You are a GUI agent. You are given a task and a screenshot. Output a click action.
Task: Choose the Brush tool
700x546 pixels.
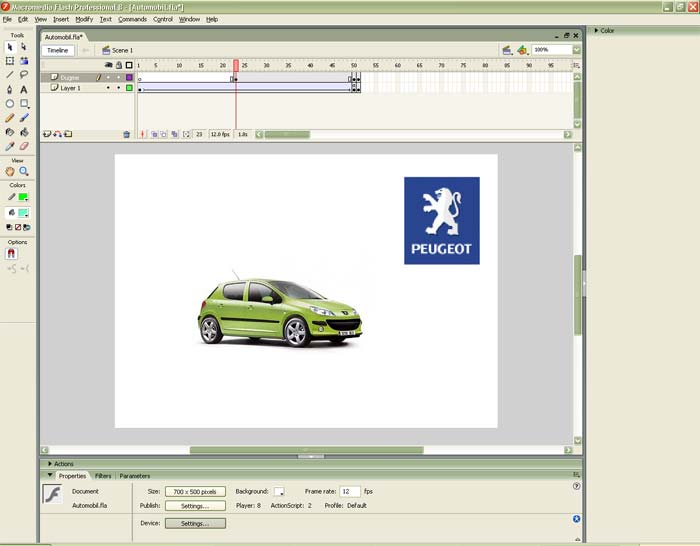point(24,118)
